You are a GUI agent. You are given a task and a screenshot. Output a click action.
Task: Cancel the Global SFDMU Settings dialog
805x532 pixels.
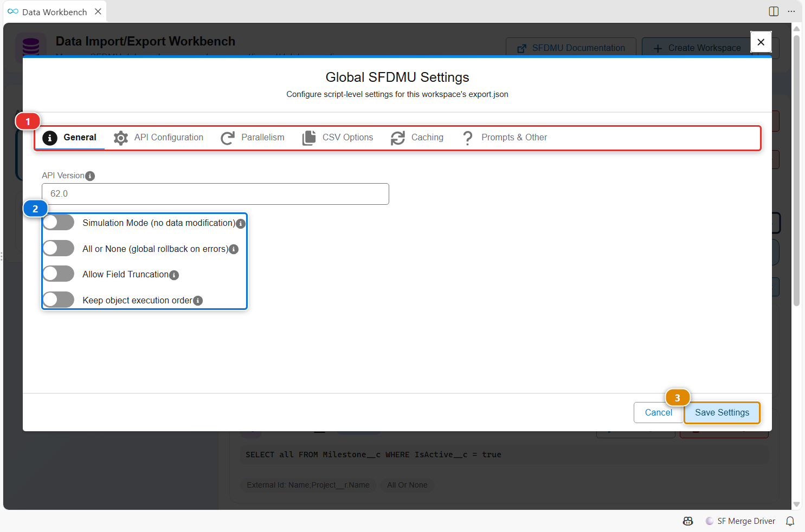658,413
